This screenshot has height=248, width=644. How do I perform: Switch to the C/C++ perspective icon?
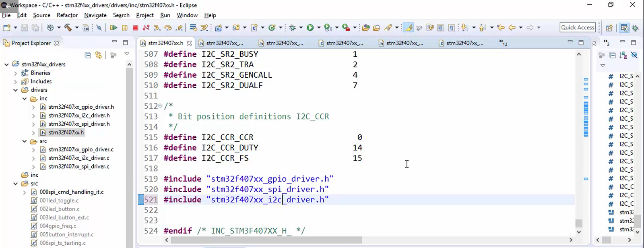coord(624,28)
